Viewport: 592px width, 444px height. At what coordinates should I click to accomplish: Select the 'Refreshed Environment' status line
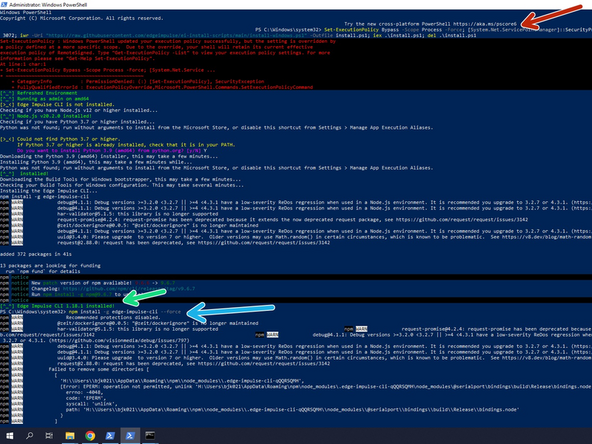[x=39, y=93]
